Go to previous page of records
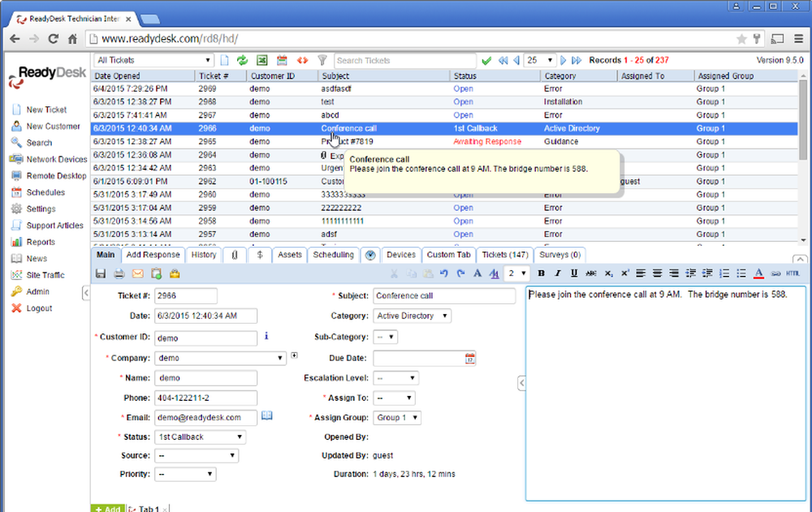 click(516, 61)
